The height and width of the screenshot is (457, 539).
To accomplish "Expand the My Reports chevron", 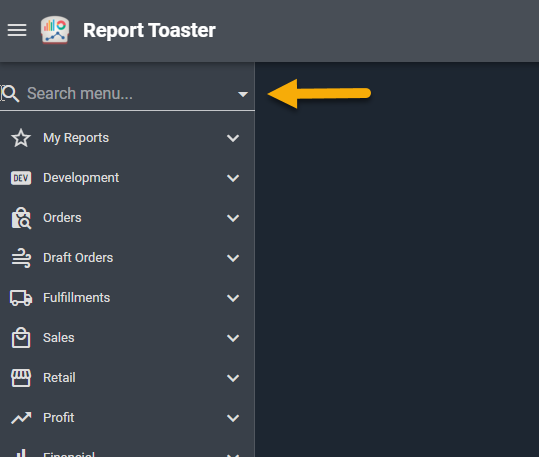I will pos(233,138).
